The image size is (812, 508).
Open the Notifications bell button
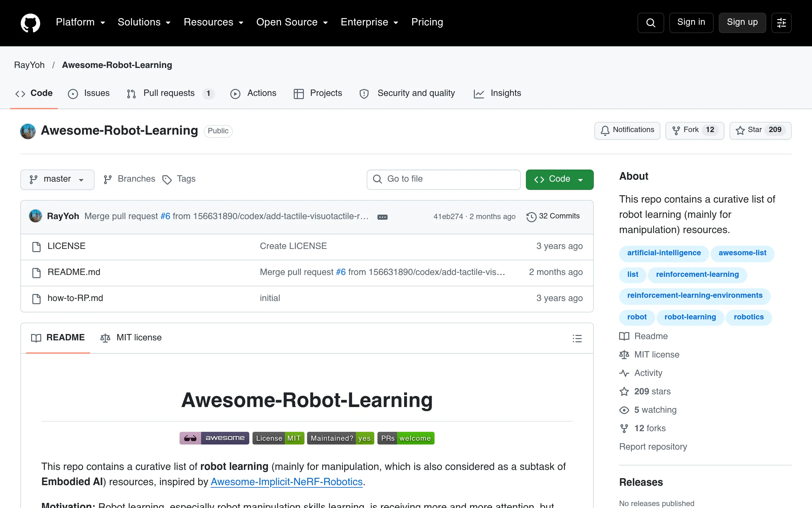click(627, 130)
